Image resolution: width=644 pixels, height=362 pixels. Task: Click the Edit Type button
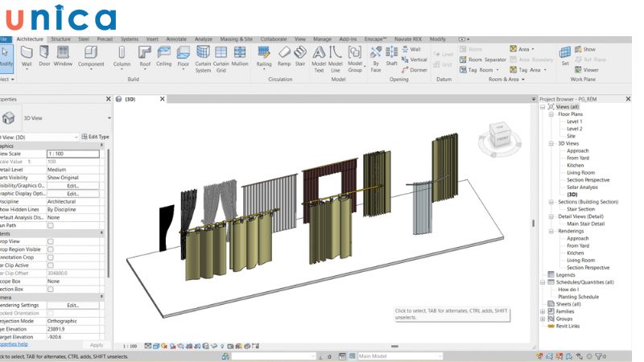pyautogui.click(x=97, y=137)
